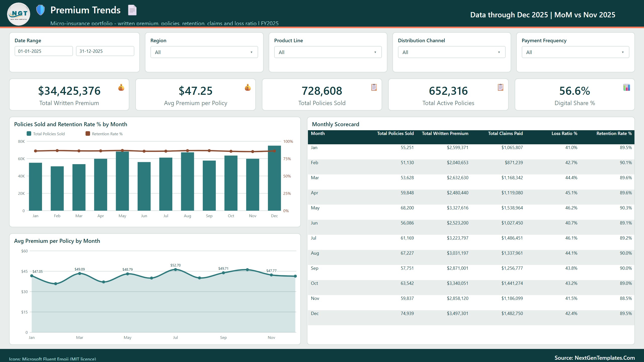644x362 pixels.
Task: Click the $47.05 Jan data point label
Action: tap(37, 271)
